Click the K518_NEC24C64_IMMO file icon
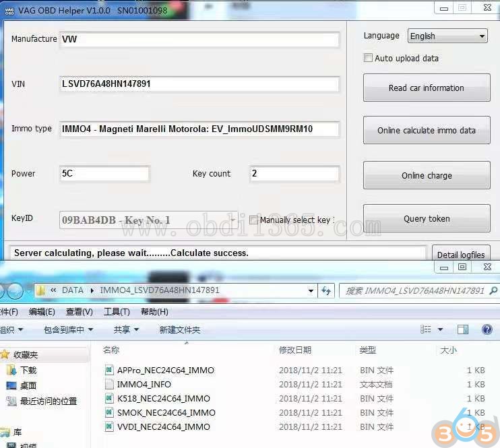This screenshot has width=500, height=448. (x=109, y=398)
